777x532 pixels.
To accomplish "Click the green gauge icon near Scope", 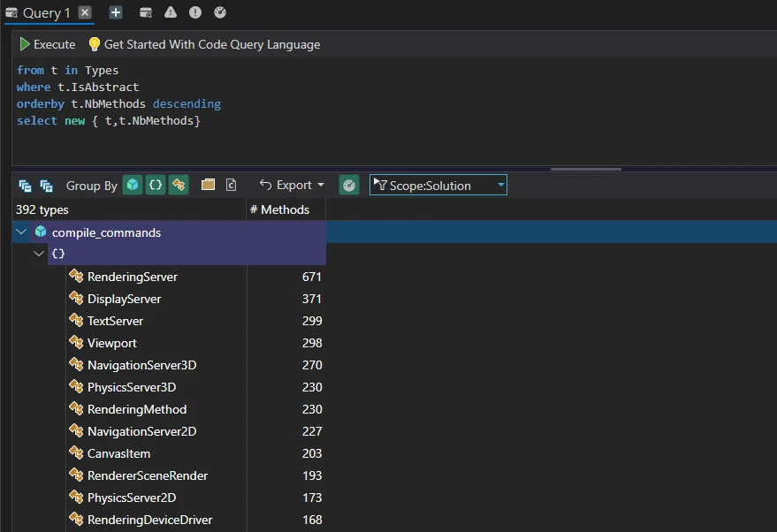I will [x=349, y=186].
